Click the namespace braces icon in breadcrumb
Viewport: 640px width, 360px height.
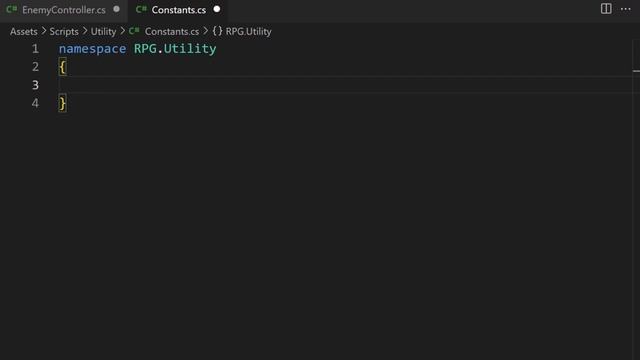(217, 31)
